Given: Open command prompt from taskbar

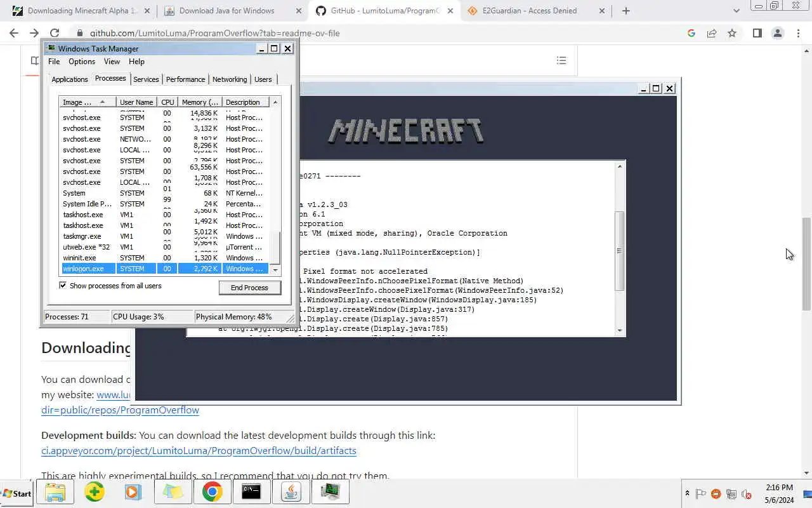Looking at the screenshot, I should pyautogui.click(x=251, y=492).
